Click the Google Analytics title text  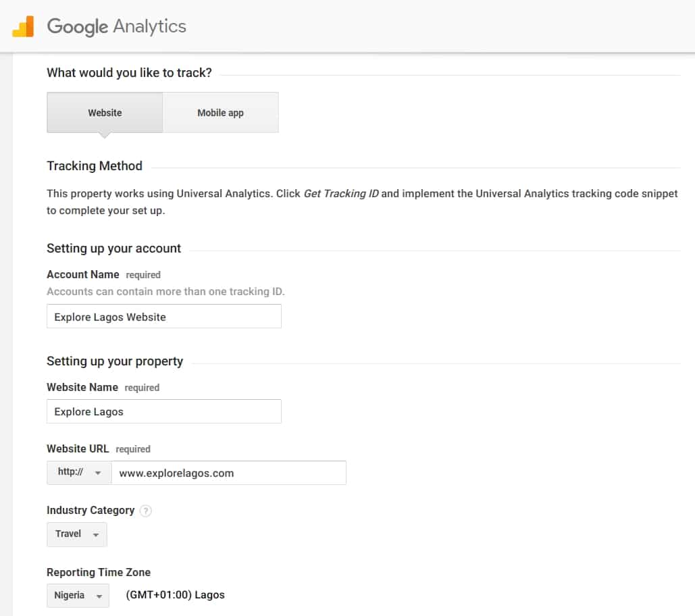point(117,26)
